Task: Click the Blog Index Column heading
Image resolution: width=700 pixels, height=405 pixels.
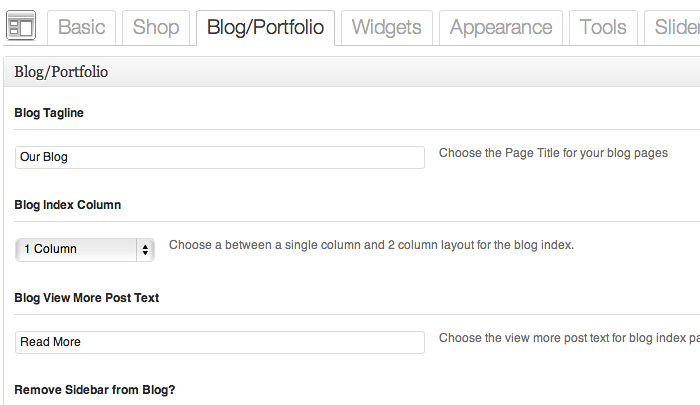Action: tap(68, 205)
